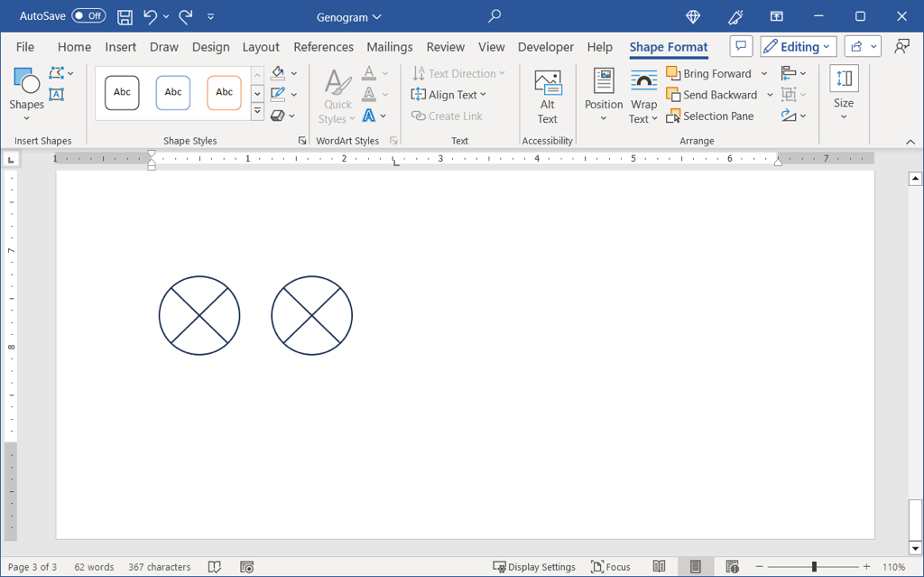Toggle the AutoSave switch
The image size is (924, 577).
pyautogui.click(x=88, y=16)
